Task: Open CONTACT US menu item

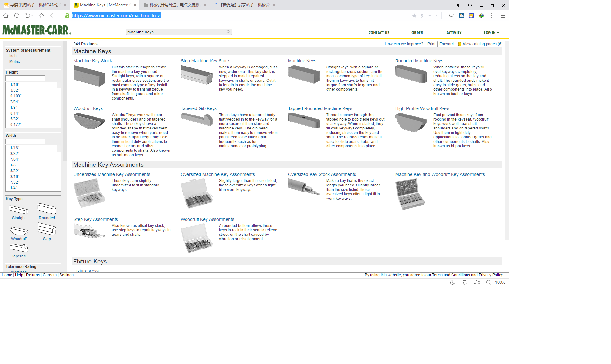Action: pyautogui.click(x=379, y=33)
